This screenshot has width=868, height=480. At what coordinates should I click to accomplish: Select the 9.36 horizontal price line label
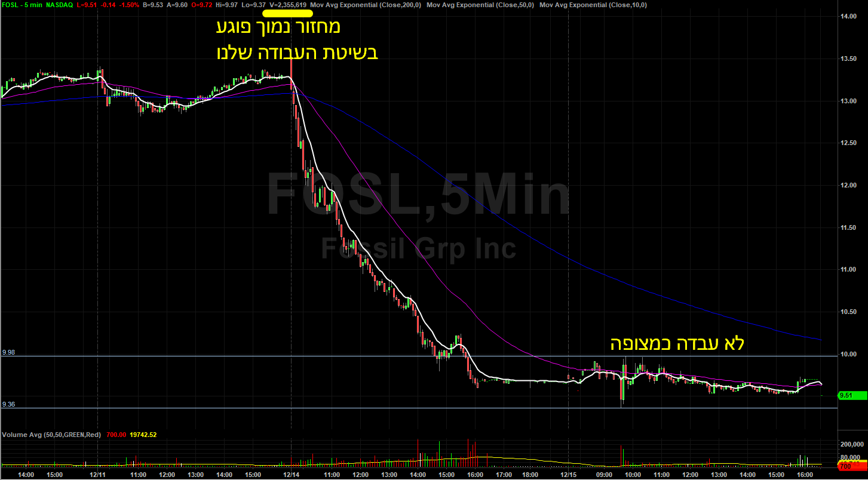tap(8, 404)
